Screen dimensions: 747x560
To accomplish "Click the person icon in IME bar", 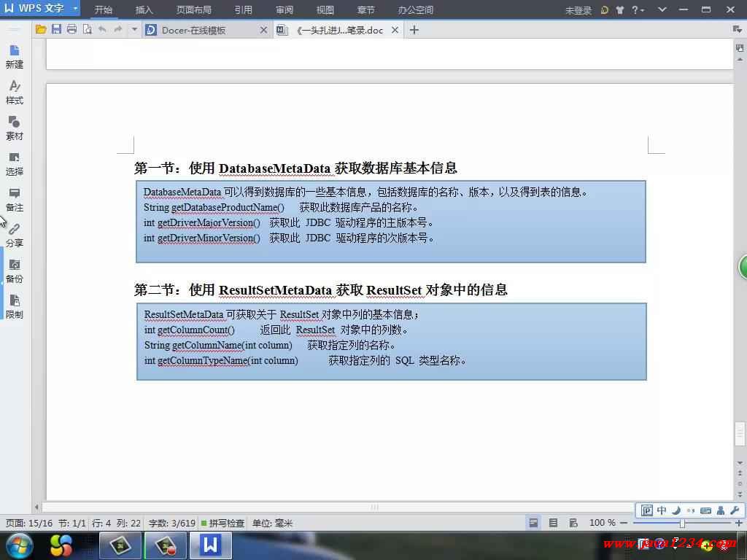I will [x=720, y=510].
